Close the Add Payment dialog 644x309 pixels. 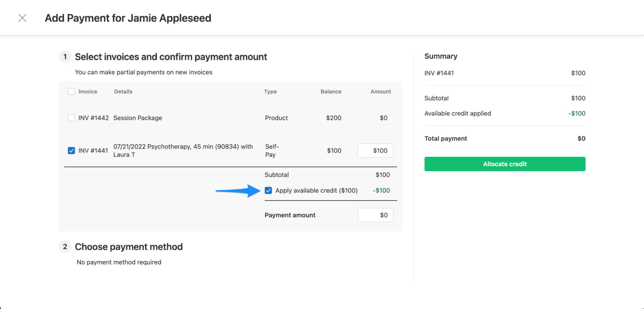(x=22, y=18)
